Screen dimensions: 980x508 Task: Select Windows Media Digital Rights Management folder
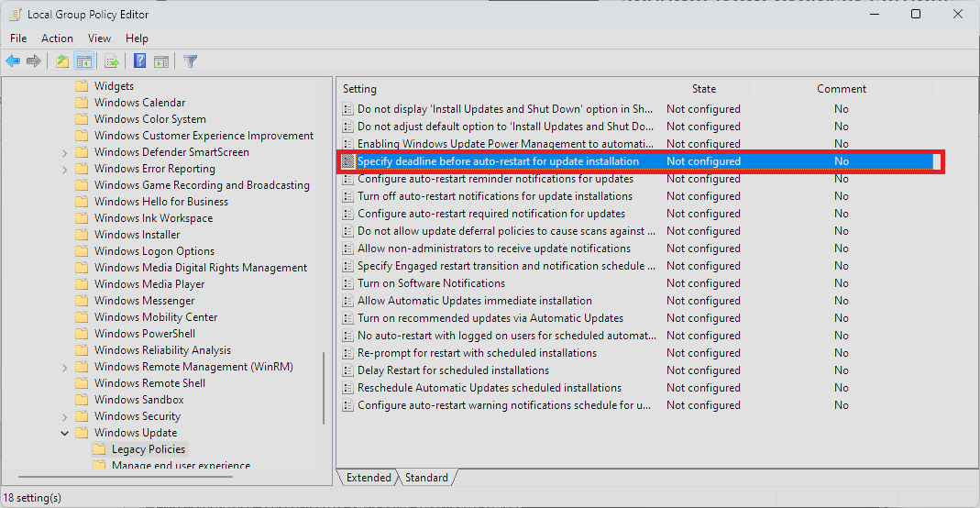click(201, 268)
